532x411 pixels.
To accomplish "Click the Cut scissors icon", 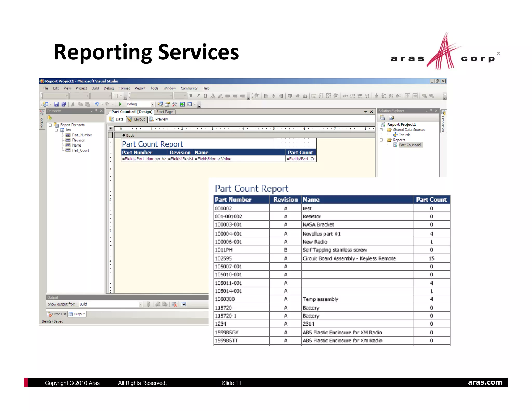I will tap(73, 104).
